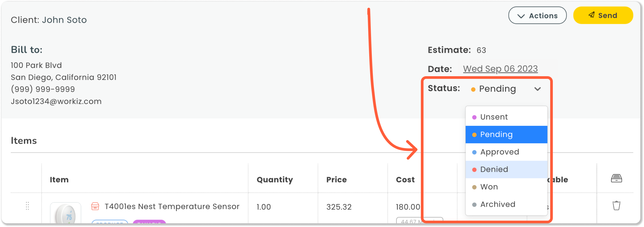
Task: Open the Actions dropdown menu
Action: tap(537, 16)
